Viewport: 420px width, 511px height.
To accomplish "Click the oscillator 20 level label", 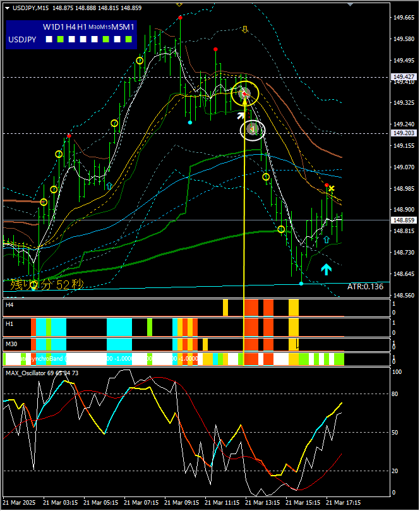I will coord(395,471).
